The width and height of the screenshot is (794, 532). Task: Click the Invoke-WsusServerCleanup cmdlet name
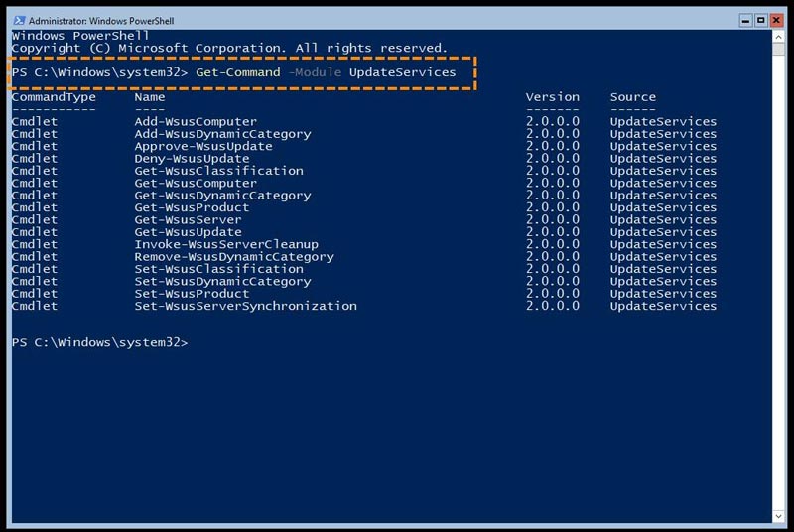[x=226, y=244]
